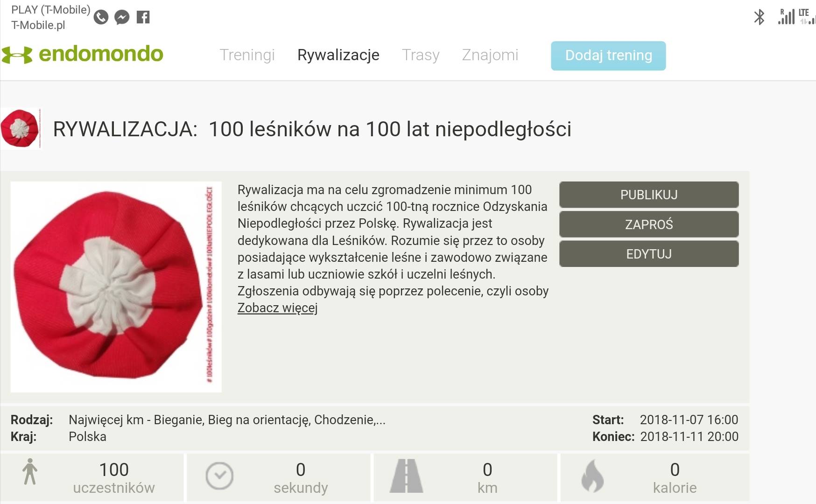Click the PUBLIKUJ button
The width and height of the screenshot is (816, 504).
(648, 195)
